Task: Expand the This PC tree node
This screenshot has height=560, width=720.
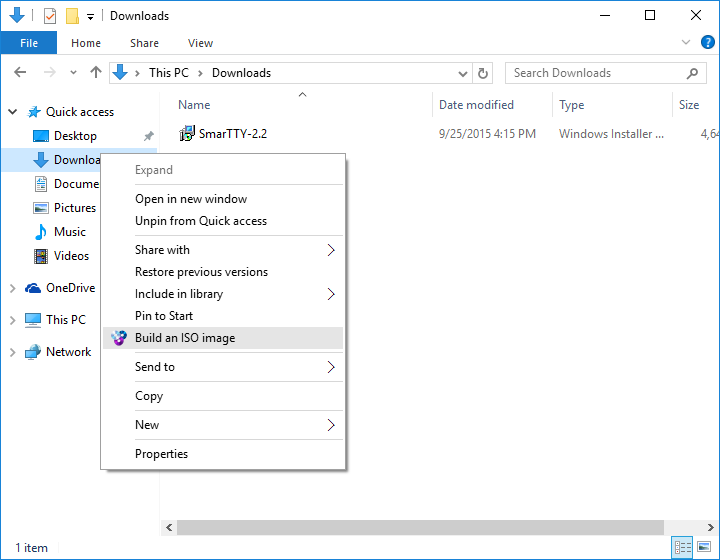Action: pos(13,320)
